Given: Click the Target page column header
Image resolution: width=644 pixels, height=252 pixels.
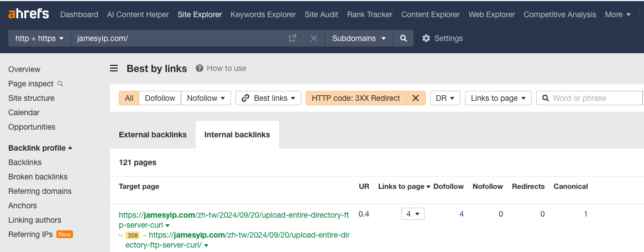Looking at the screenshot, I should point(139,187).
